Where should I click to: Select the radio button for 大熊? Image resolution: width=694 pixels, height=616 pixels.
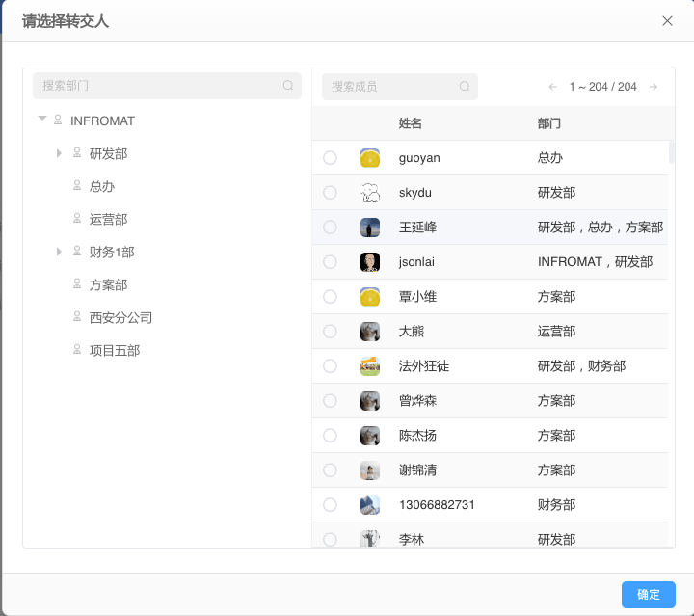pyautogui.click(x=330, y=332)
